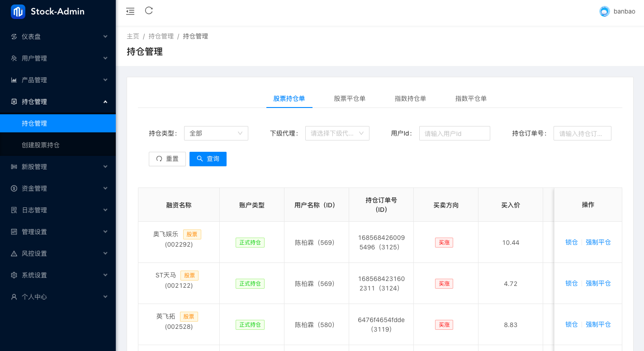The width and height of the screenshot is (644, 351).
Task: Click the 重置 reset button
Action: 167,159
